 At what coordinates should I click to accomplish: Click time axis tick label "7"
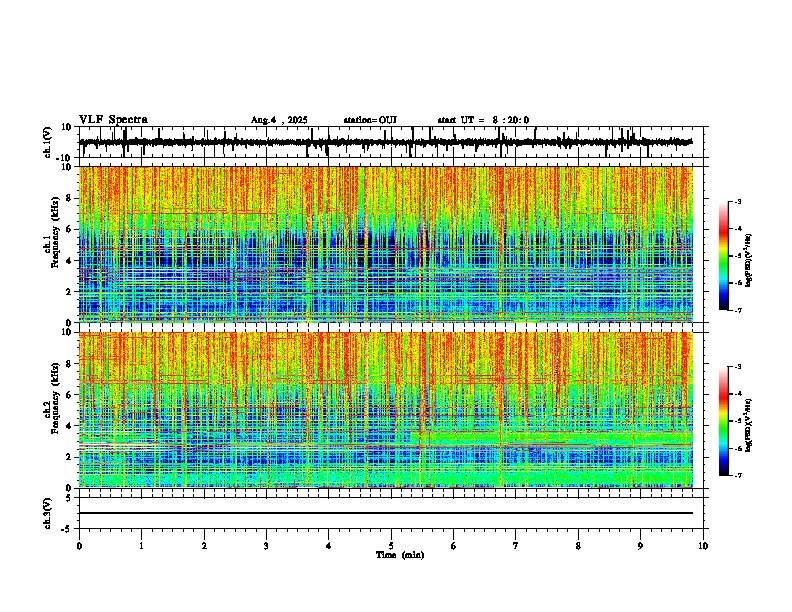coord(516,546)
